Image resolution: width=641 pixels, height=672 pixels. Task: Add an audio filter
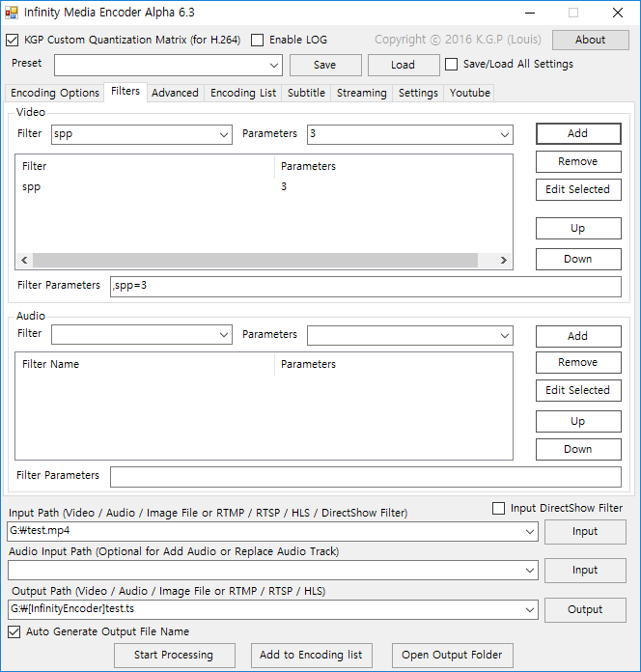[x=578, y=336]
